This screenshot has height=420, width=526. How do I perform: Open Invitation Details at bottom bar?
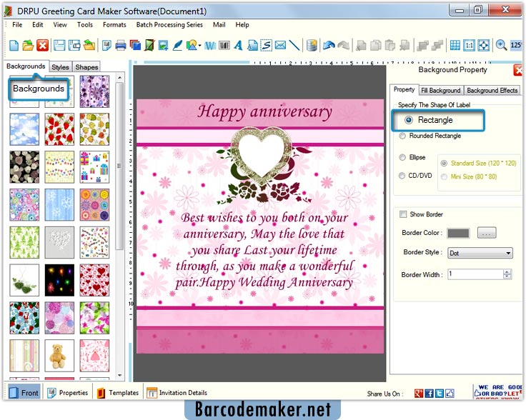tap(177, 393)
